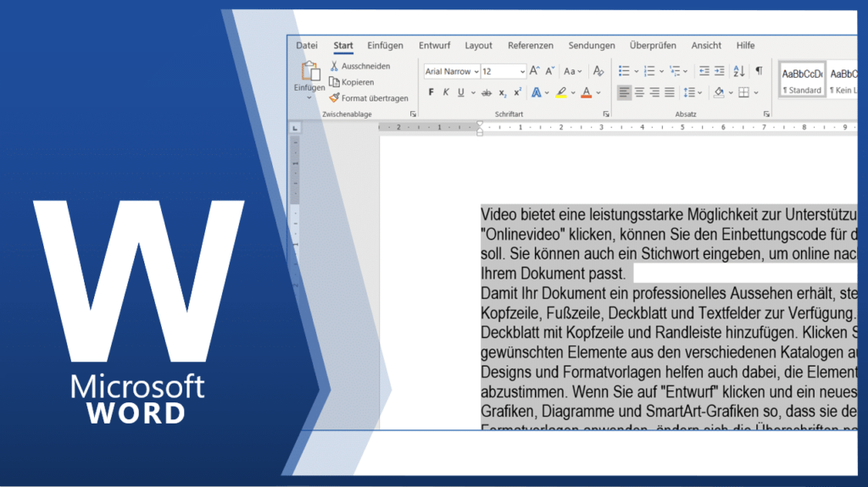Image resolution: width=868 pixels, height=487 pixels.
Task: Click the Format übertragen paintbrush
Action: (335, 98)
